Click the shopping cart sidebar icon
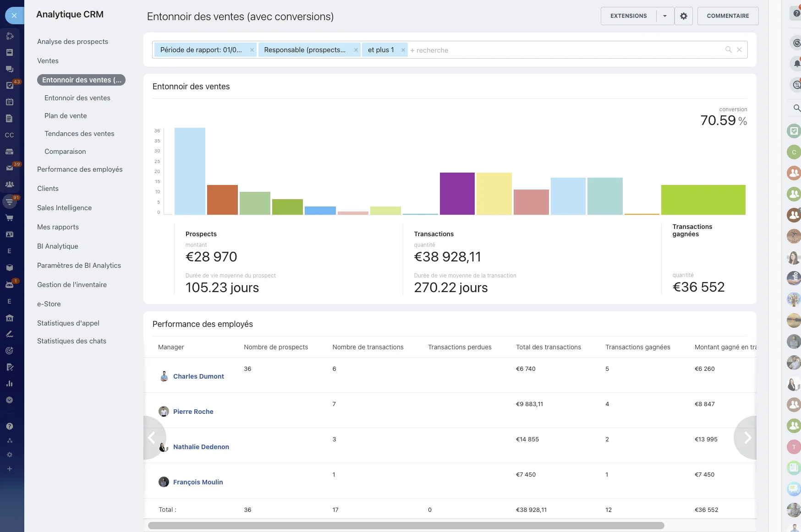This screenshot has height=532, width=801. pyautogui.click(x=9, y=218)
